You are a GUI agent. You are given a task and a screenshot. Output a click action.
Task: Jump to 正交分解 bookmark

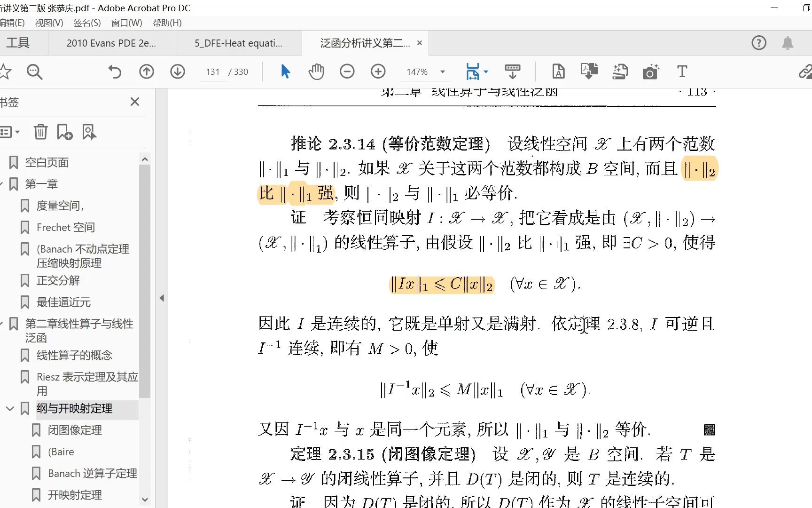58,281
